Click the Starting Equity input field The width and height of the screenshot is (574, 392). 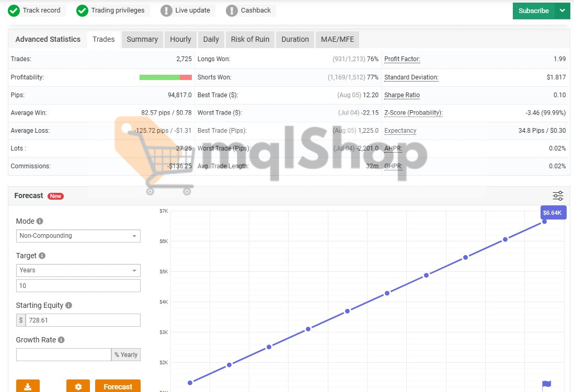[84, 319]
